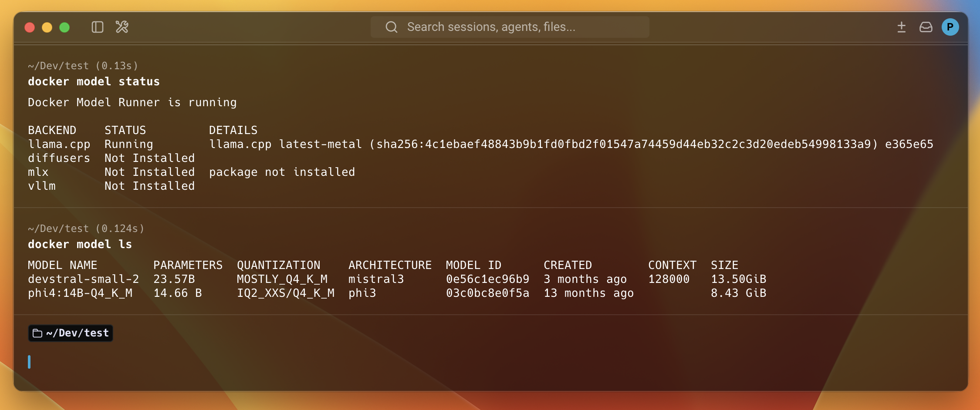Click the ~/Dev/test directory chip
The image size is (980, 410).
point(71,333)
